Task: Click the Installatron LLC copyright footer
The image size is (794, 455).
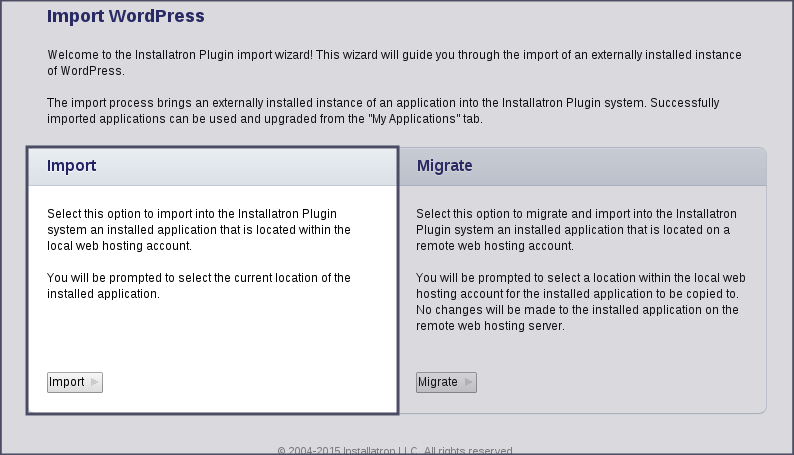Action: pyautogui.click(x=396, y=450)
